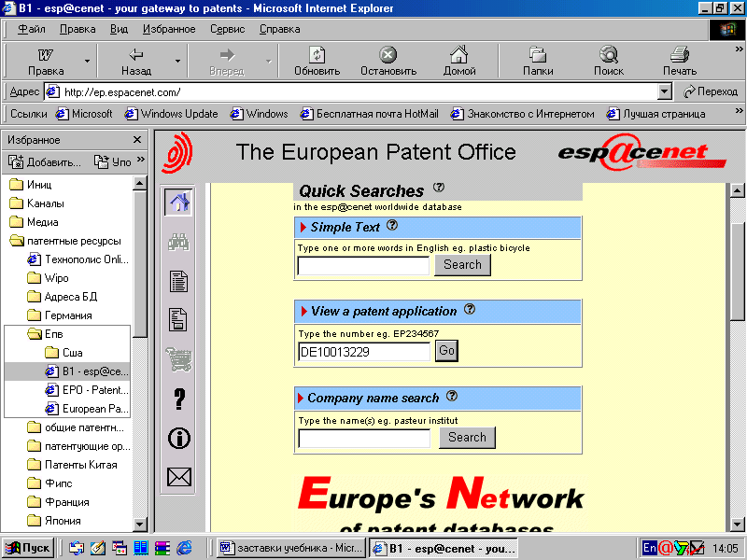The height and width of the screenshot is (560, 747).
Task: Click text document page icon in sidebar
Action: click(178, 281)
